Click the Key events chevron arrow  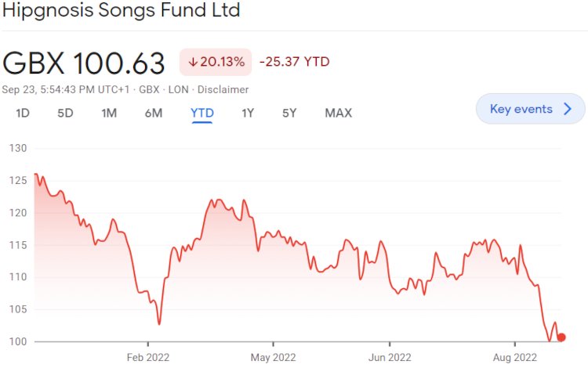point(568,109)
